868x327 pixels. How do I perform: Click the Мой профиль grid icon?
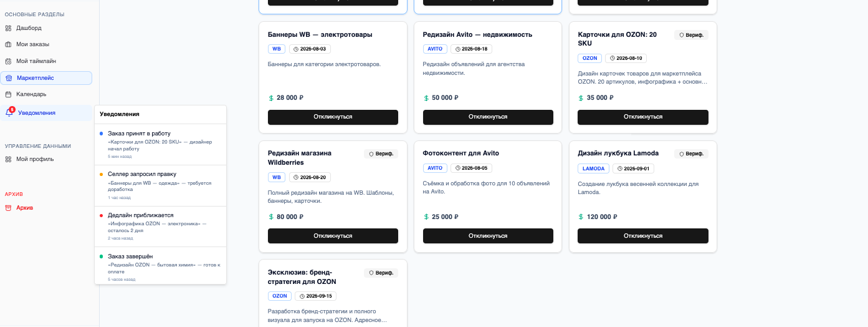click(8, 159)
